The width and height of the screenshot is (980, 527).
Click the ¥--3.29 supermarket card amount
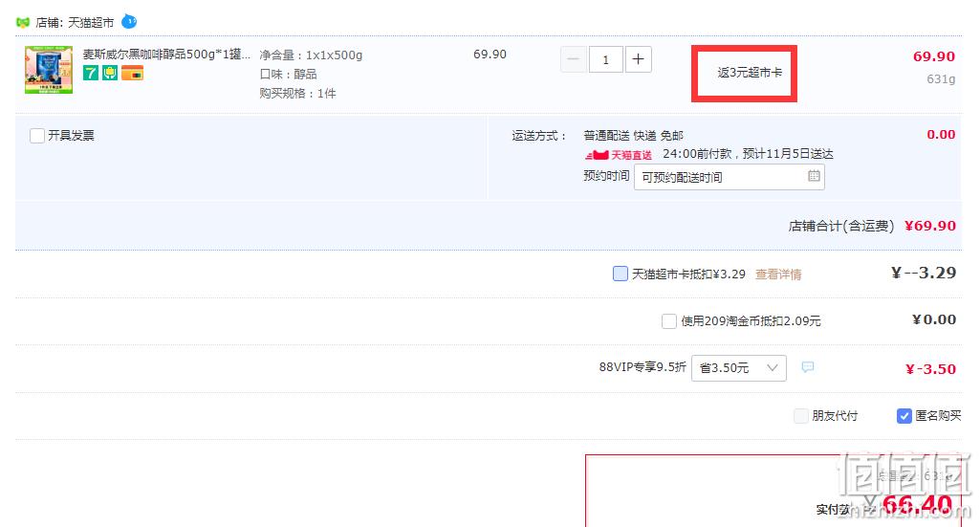[924, 274]
